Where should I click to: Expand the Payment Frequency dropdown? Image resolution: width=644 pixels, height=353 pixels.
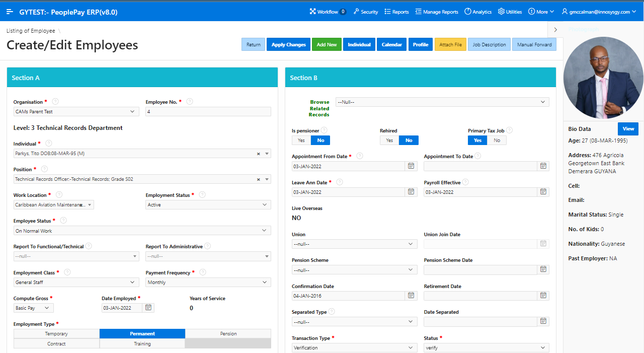point(208,283)
